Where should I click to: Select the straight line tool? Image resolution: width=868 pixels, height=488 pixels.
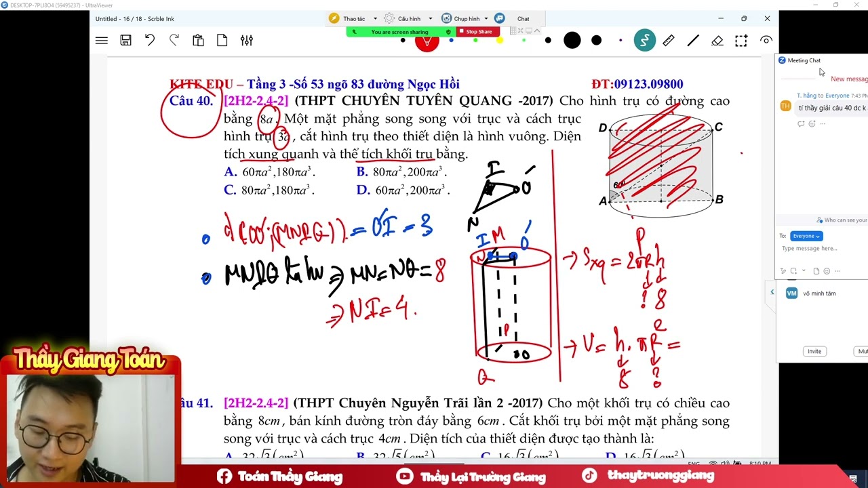pyautogui.click(x=693, y=41)
